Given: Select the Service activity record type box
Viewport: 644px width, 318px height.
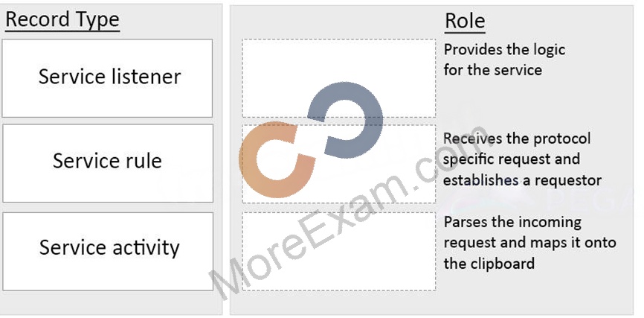Looking at the screenshot, I should (x=108, y=252).
